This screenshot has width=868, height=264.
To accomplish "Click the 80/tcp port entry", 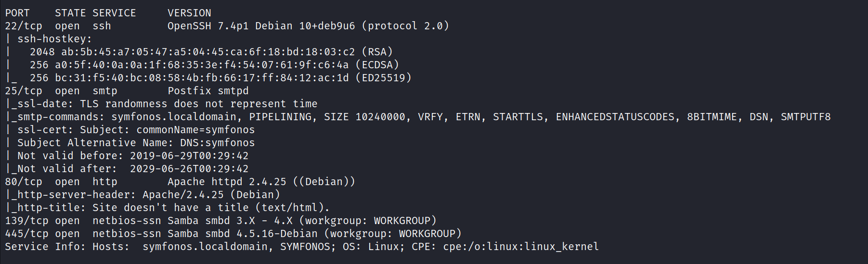I will pyautogui.click(x=24, y=182).
